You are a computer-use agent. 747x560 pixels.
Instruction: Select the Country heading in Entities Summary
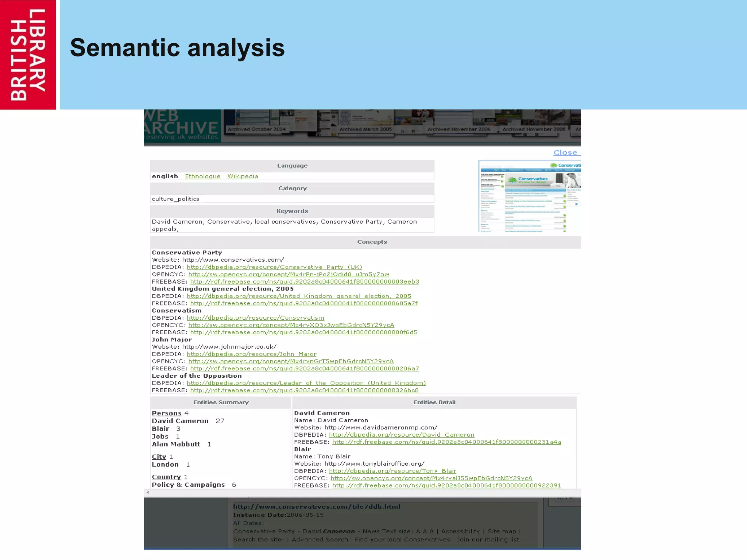coord(166,477)
